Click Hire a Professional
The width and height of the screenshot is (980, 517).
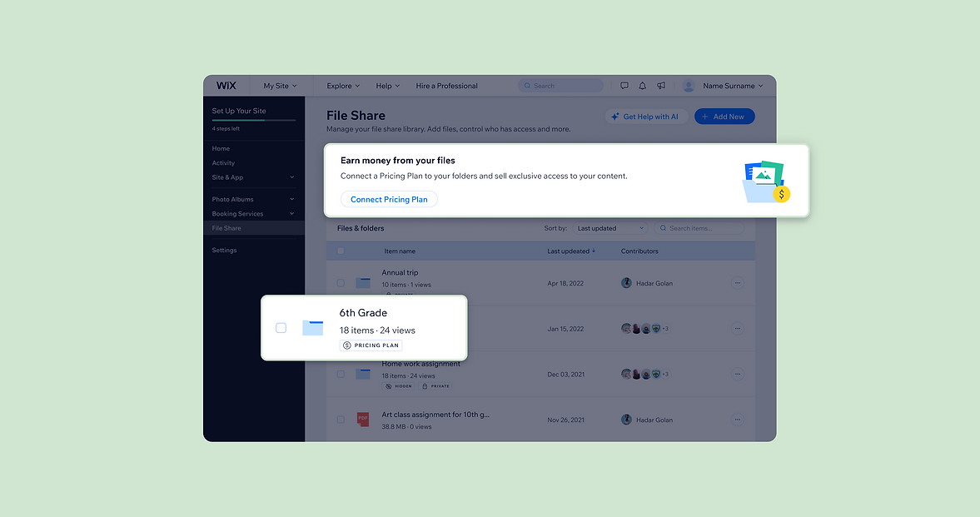tap(446, 86)
